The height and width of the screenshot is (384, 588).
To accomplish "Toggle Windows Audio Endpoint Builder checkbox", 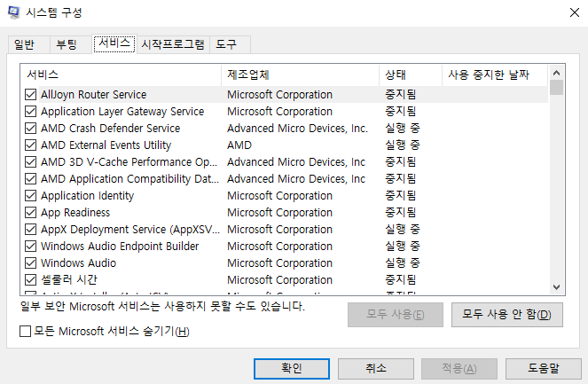I will pos(30,246).
